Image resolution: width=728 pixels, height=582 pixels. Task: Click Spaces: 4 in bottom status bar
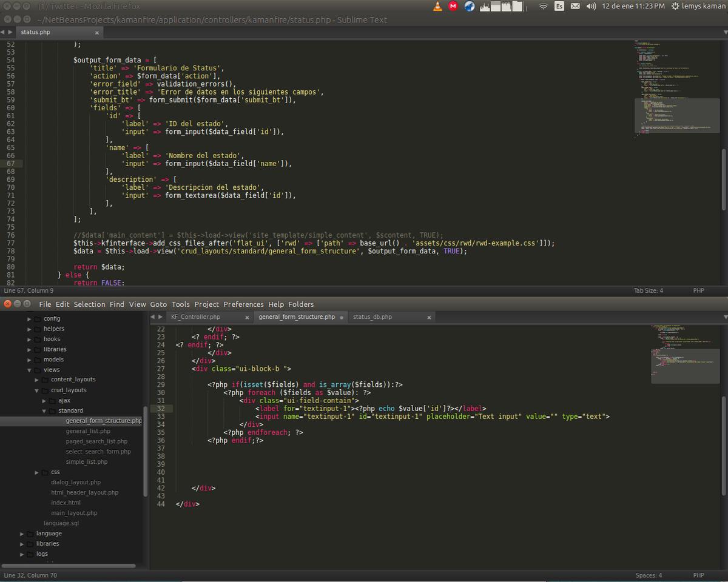(x=649, y=575)
